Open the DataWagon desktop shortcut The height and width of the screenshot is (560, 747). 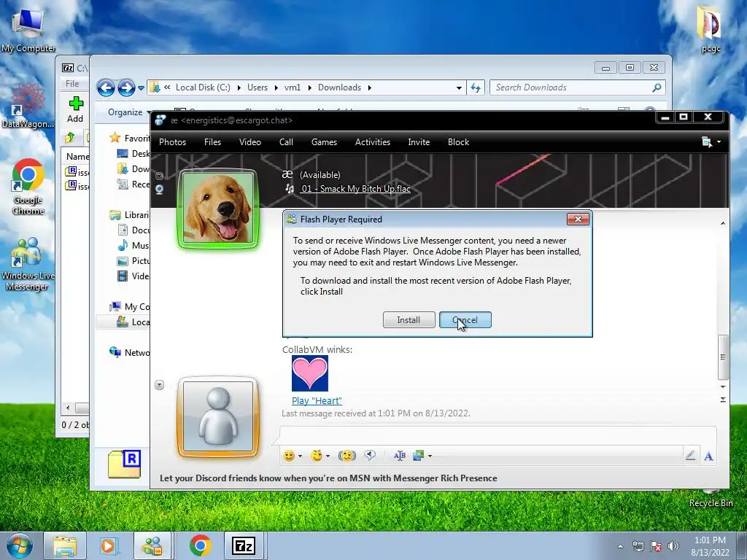click(x=28, y=106)
